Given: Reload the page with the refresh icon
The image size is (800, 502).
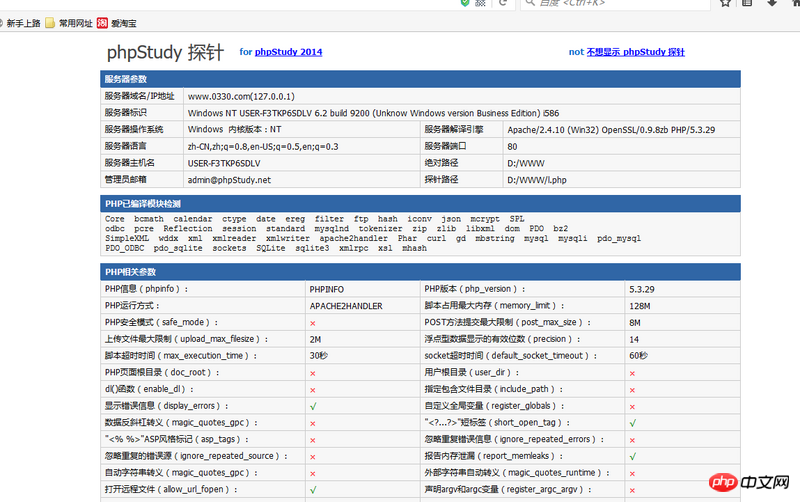Looking at the screenshot, I should (x=505, y=3).
